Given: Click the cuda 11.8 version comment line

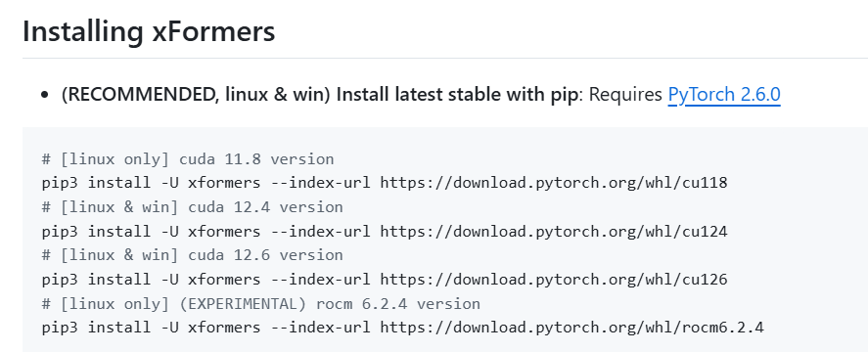Looking at the screenshot, I should pos(188,159).
